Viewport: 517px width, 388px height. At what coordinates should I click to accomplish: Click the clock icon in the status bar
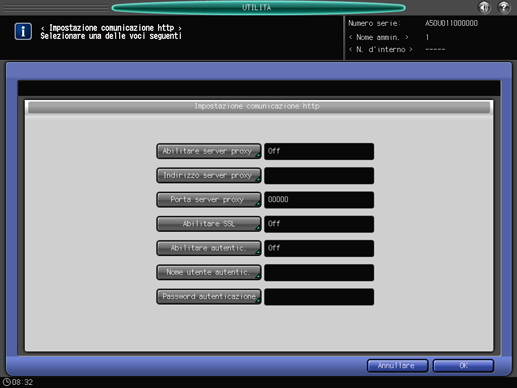(x=6, y=382)
